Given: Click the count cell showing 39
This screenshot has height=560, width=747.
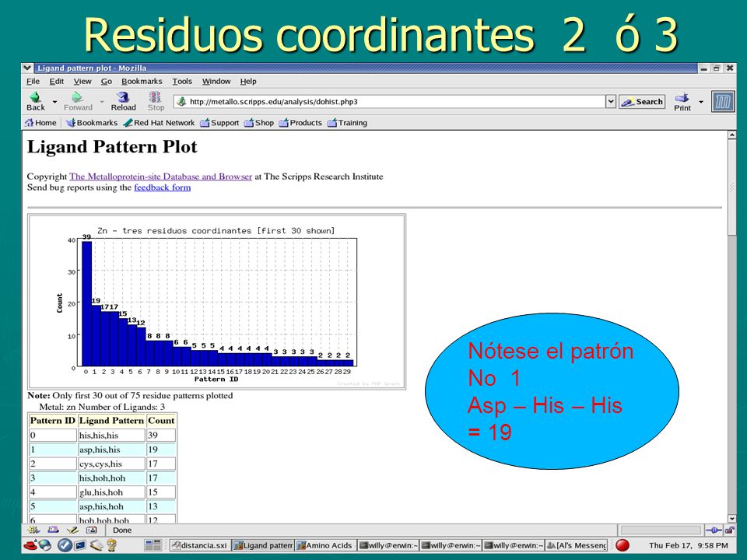Looking at the screenshot, I should 161,436.
